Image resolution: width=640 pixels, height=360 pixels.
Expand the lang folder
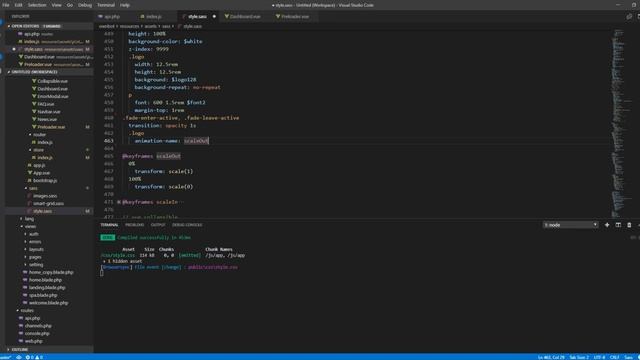pyautogui.click(x=29, y=219)
